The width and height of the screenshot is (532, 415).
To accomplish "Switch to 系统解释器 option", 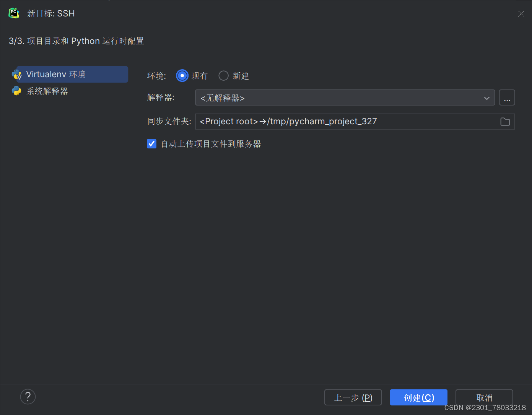I will pyautogui.click(x=47, y=91).
